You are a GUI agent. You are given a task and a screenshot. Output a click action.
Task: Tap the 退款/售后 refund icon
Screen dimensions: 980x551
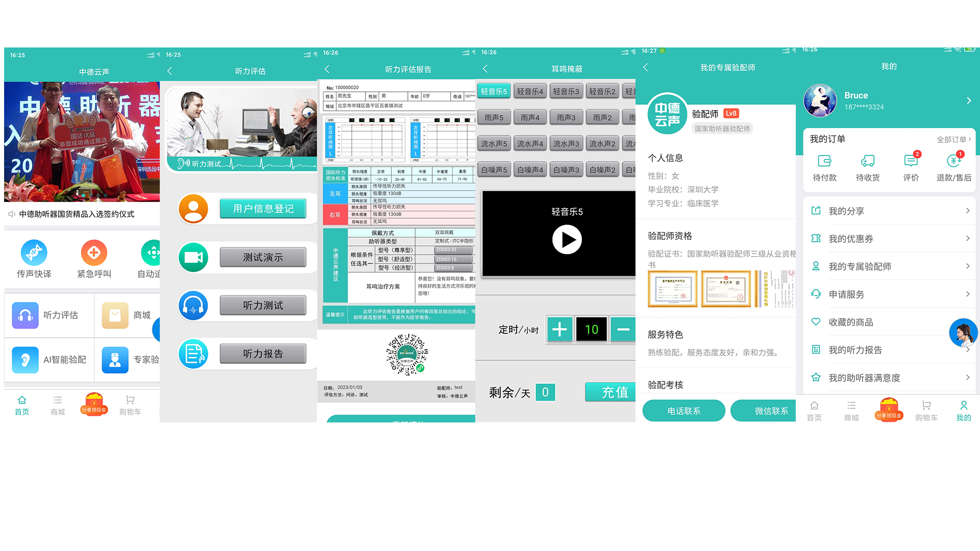pyautogui.click(x=954, y=161)
